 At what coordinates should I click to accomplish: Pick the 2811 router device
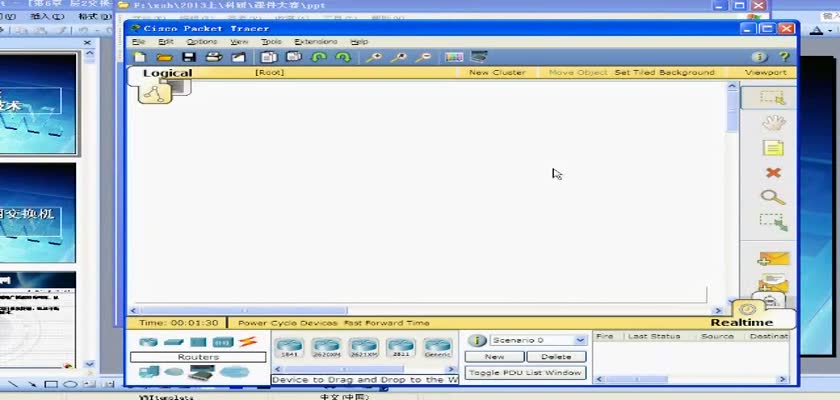(x=401, y=348)
